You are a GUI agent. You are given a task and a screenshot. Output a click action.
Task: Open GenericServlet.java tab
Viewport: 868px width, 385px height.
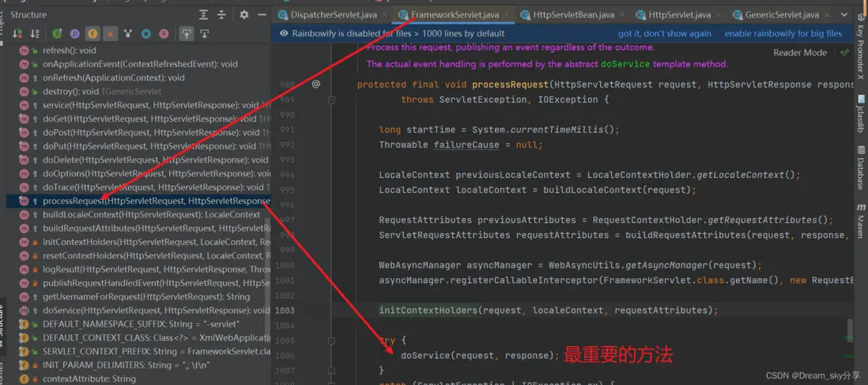pyautogui.click(x=782, y=15)
